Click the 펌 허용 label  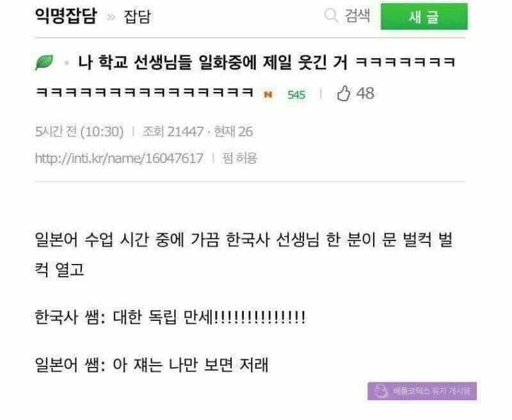tap(239, 158)
